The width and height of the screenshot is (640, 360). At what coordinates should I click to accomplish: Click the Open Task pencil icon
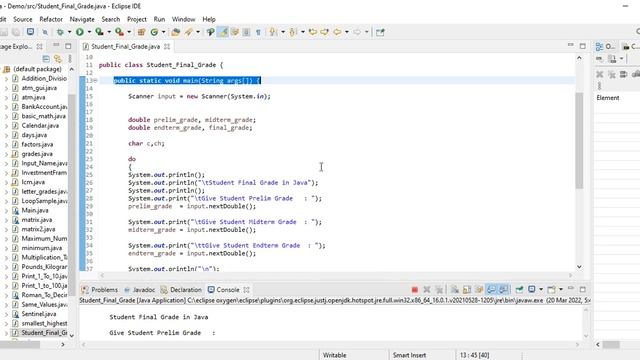coord(189,32)
